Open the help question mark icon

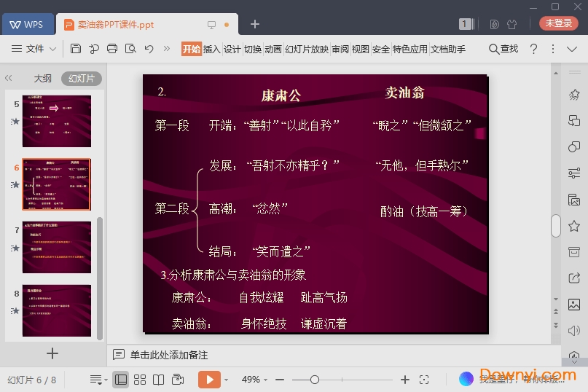tap(533, 49)
